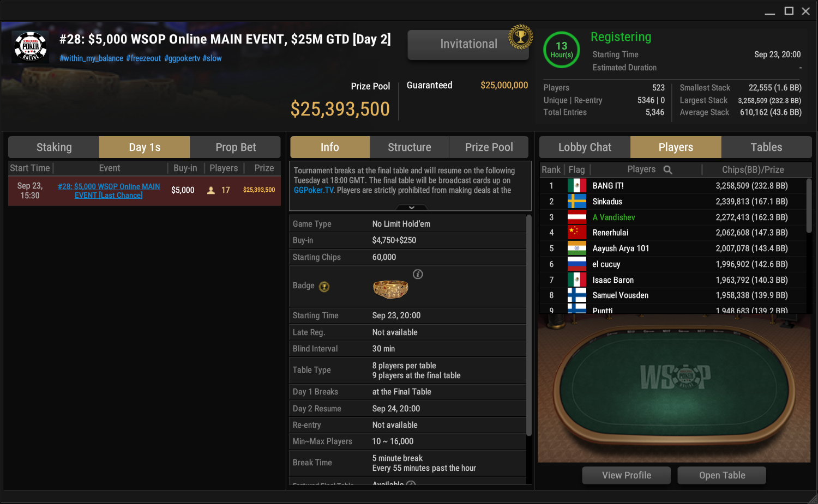Open the player search magnifier icon

pos(667,170)
